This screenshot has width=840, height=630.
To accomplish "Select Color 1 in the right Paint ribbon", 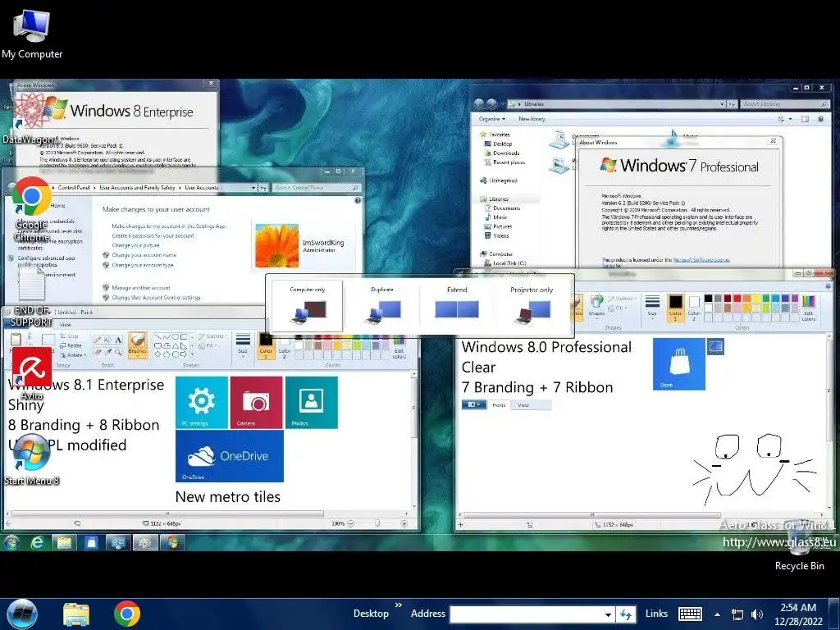I will pyautogui.click(x=676, y=307).
